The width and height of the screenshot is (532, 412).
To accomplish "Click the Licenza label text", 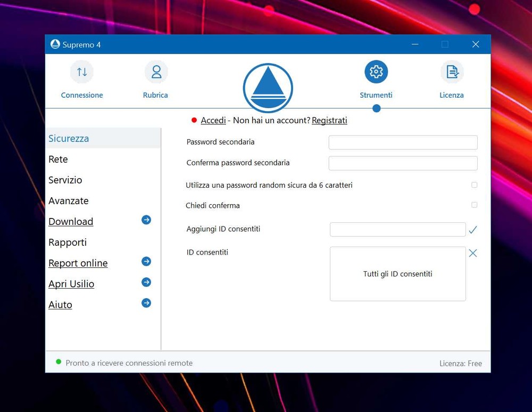I will coord(452,95).
